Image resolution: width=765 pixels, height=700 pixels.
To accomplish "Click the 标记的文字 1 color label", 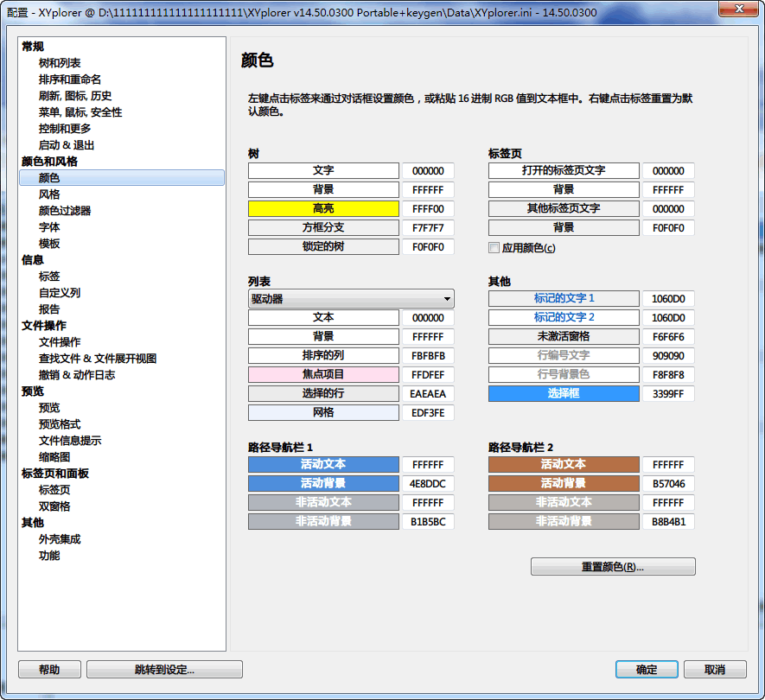I will [564, 298].
